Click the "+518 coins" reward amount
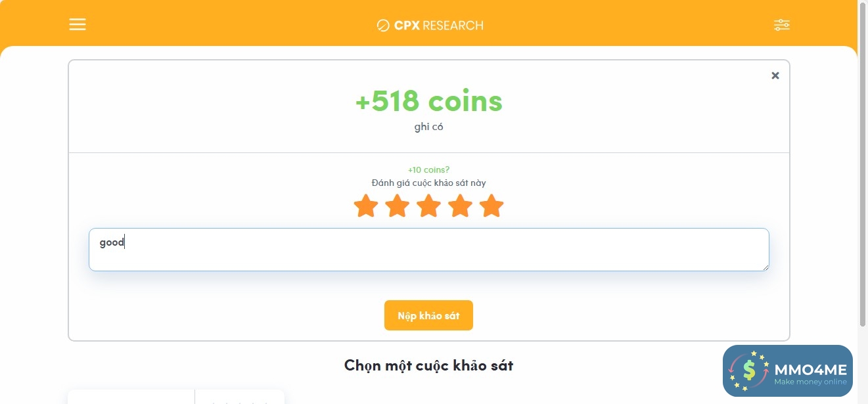This screenshot has width=868, height=404. [428, 101]
